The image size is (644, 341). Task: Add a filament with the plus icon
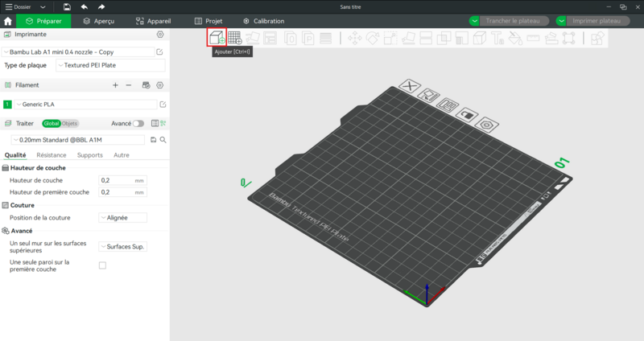tap(115, 84)
